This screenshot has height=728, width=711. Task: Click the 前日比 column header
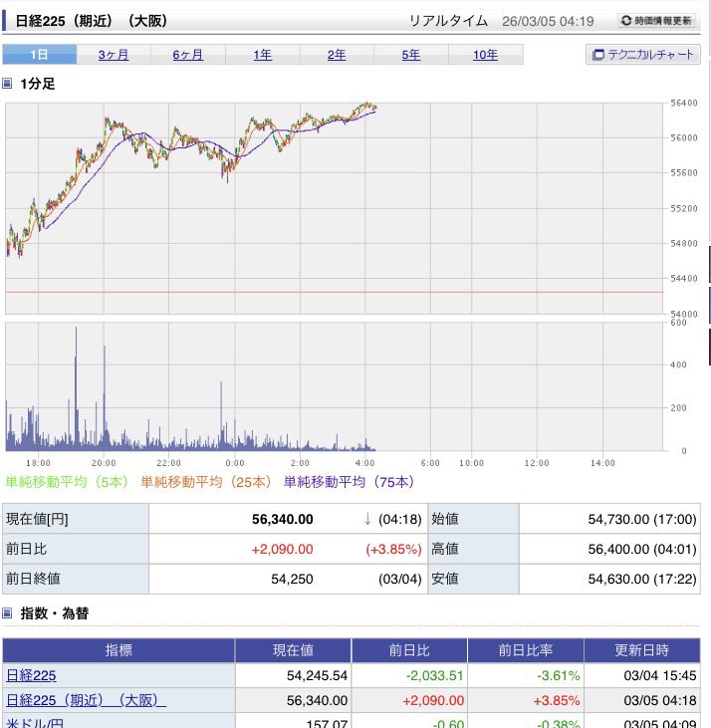[409, 650]
